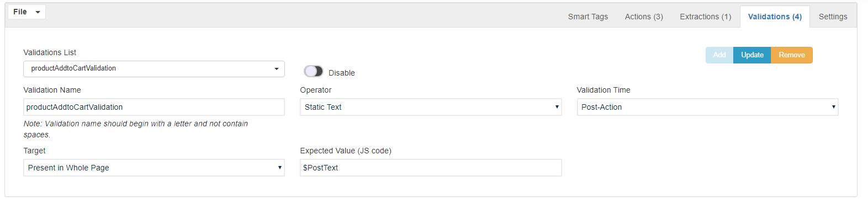The height and width of the screenshot is (214, 868).
Task: Toggle the Disable switch
Action: point(313,71)
